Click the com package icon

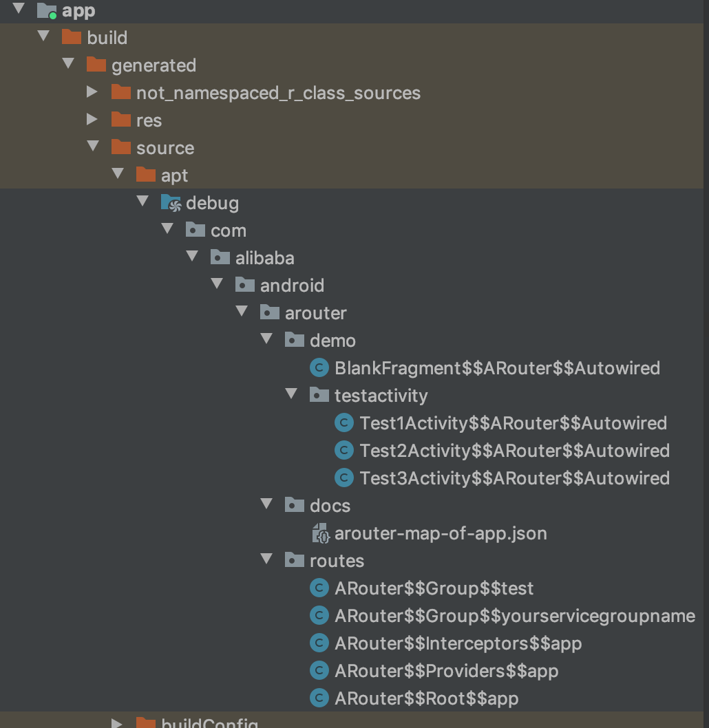(195, 230)
